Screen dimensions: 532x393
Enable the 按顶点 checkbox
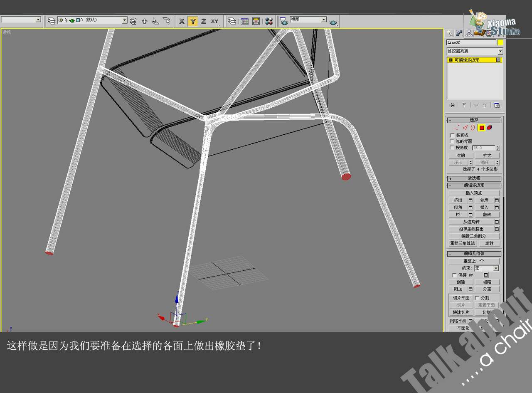(453, 135)
